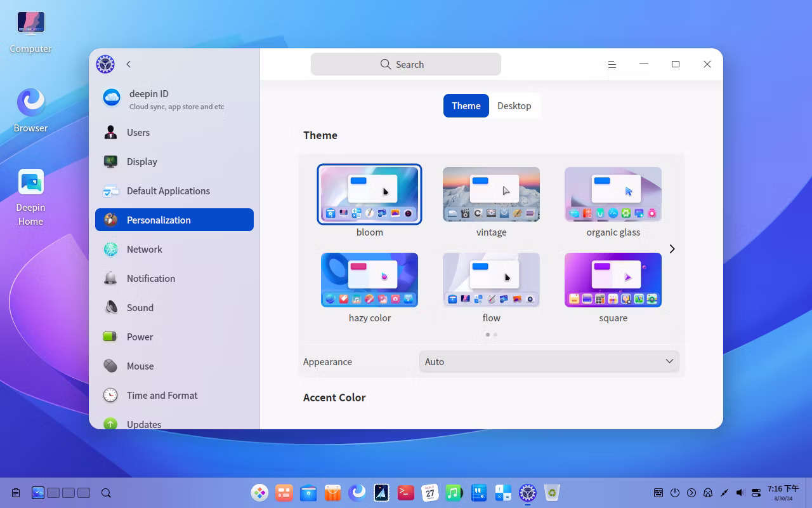Open the Terminal from the dock
The width and height of the screenshot is (812, 508).
tap(406, 493)
